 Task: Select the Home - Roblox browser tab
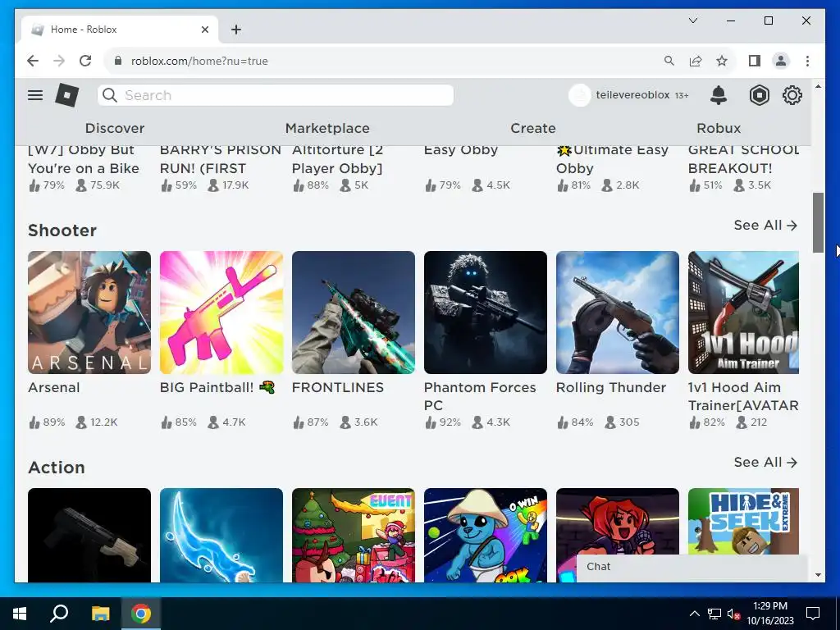120,30
